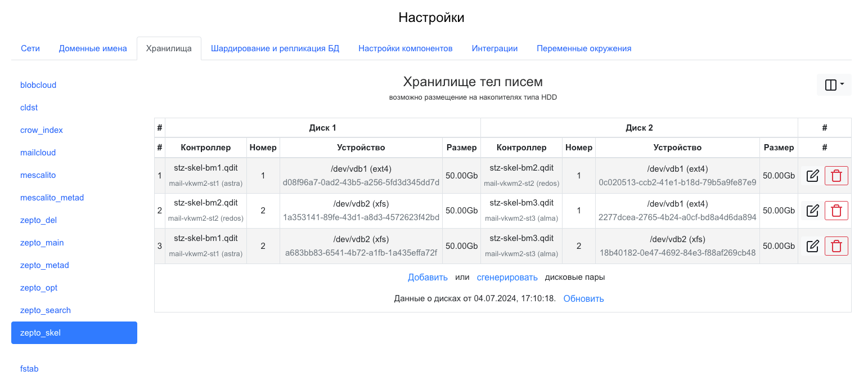Open Настройки компонентов tab
Viewport: 868px width, 384px height.
[405, 48]
